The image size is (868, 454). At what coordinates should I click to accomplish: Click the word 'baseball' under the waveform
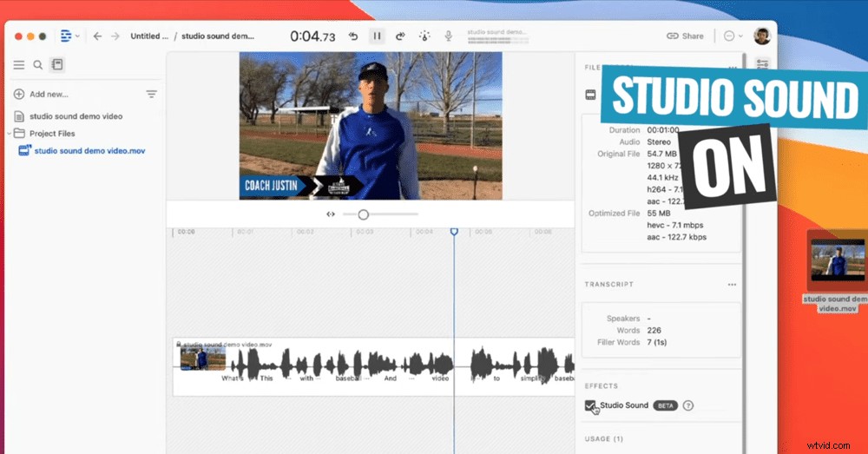click(x=348, y=378)
